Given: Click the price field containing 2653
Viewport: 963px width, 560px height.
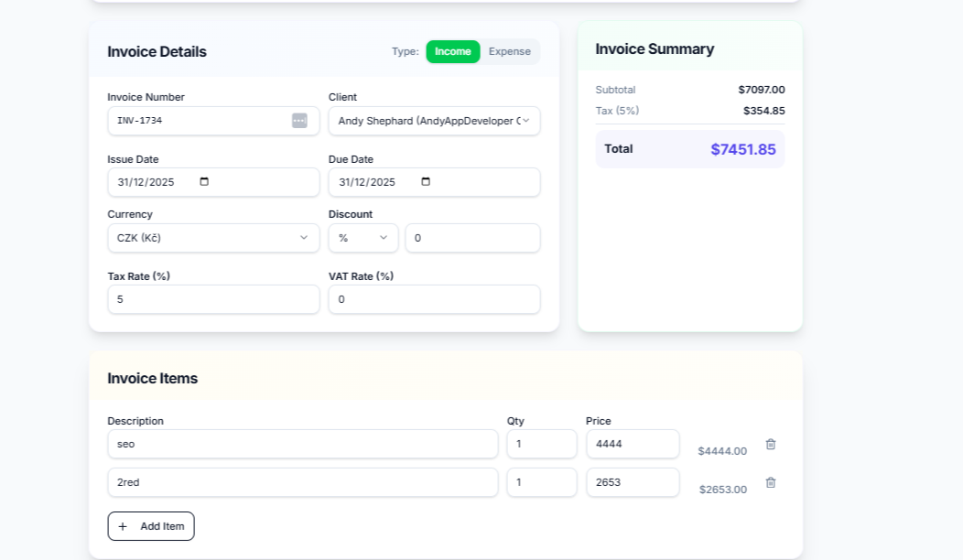Looking at the screenshot, I should (633, 482).
